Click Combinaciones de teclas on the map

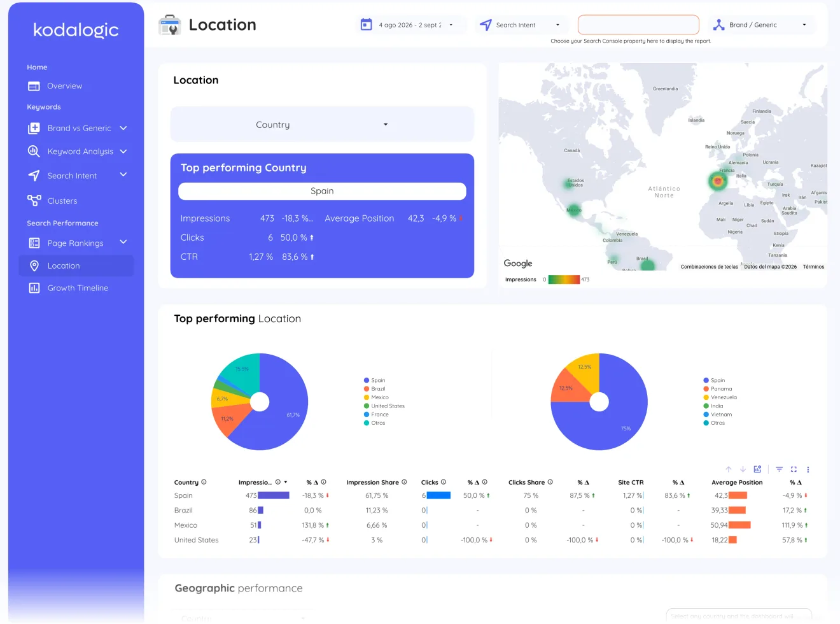click(710, 267)
